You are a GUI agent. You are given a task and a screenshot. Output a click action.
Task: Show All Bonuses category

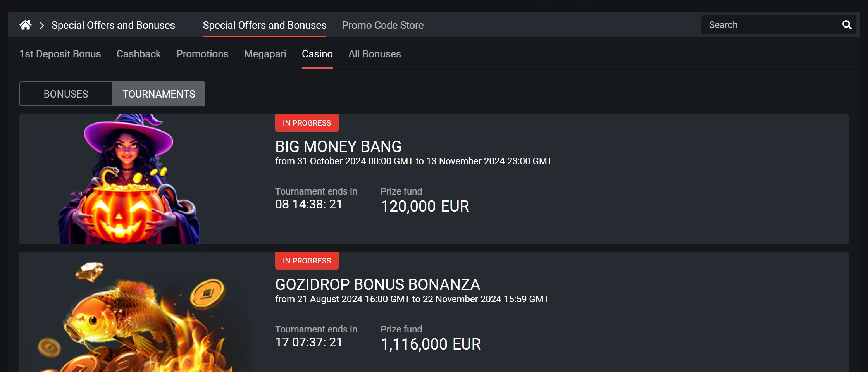(x=374, y=54)
